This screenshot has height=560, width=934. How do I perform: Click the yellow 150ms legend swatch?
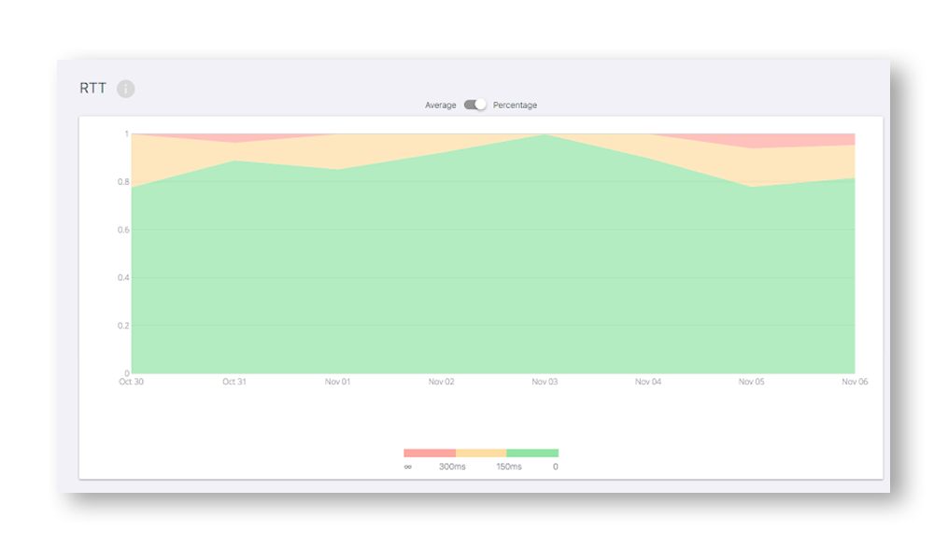tap(481, 450)
